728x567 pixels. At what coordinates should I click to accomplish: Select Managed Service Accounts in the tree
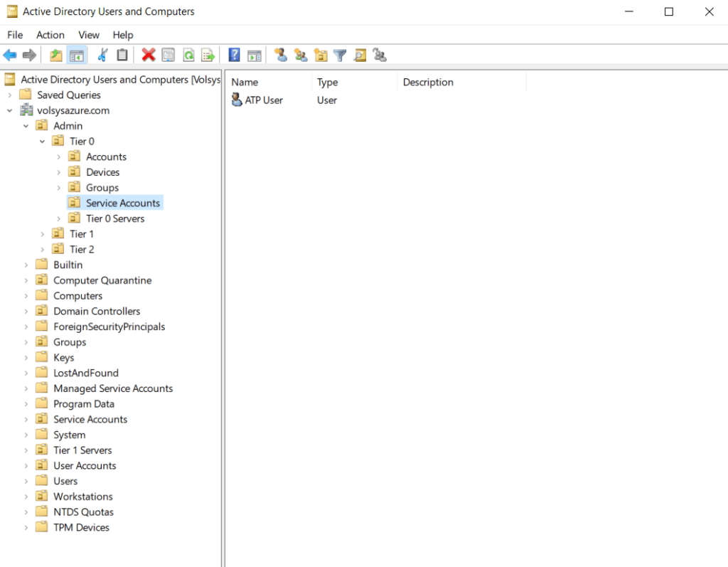tap(113, 388)
